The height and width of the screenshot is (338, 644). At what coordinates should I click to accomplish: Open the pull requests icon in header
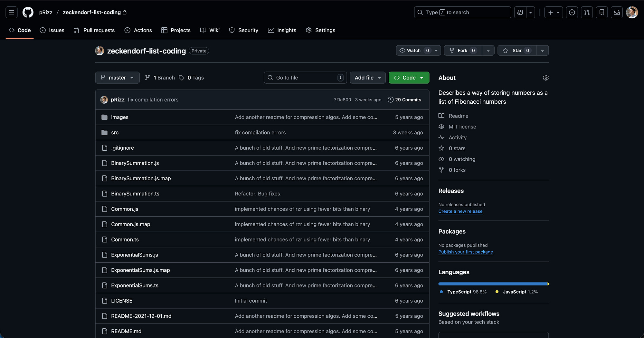coord(587,12)
